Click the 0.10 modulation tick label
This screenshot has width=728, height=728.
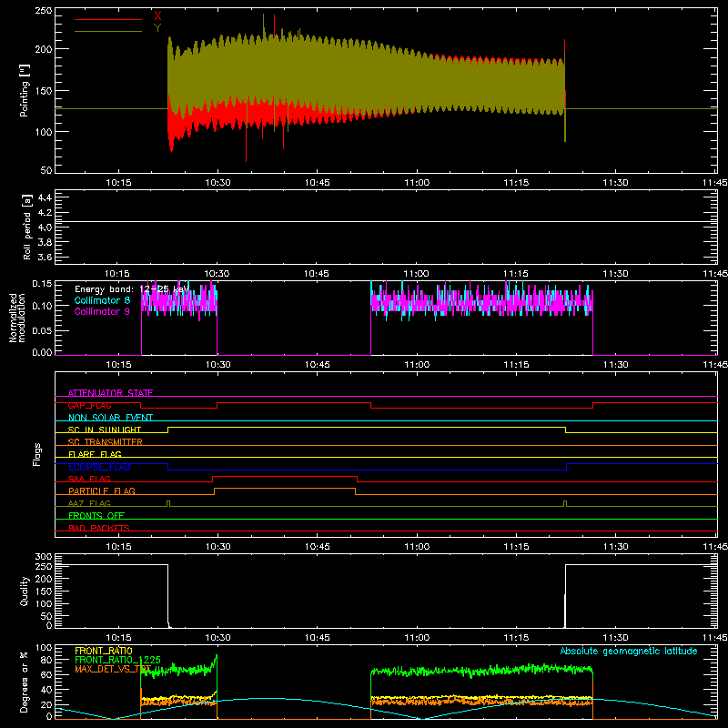point(42,306)
